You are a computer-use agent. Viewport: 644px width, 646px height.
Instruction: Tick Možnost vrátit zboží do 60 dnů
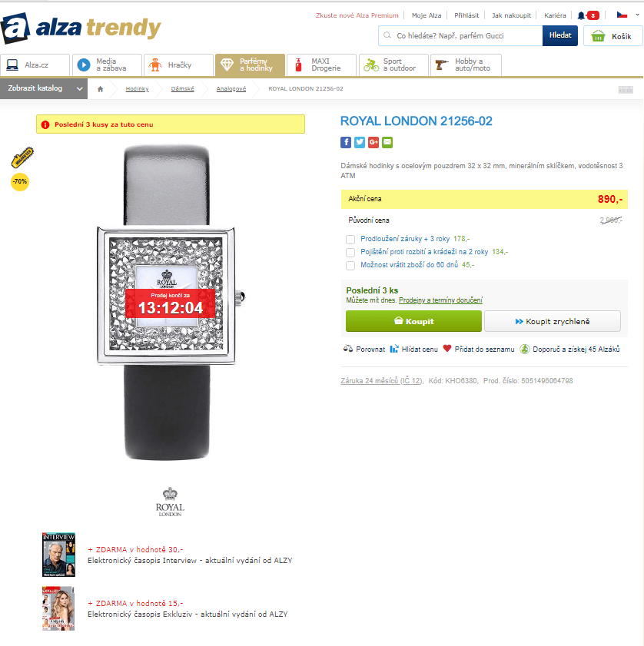pyautogui.click(x=350, y=266)
